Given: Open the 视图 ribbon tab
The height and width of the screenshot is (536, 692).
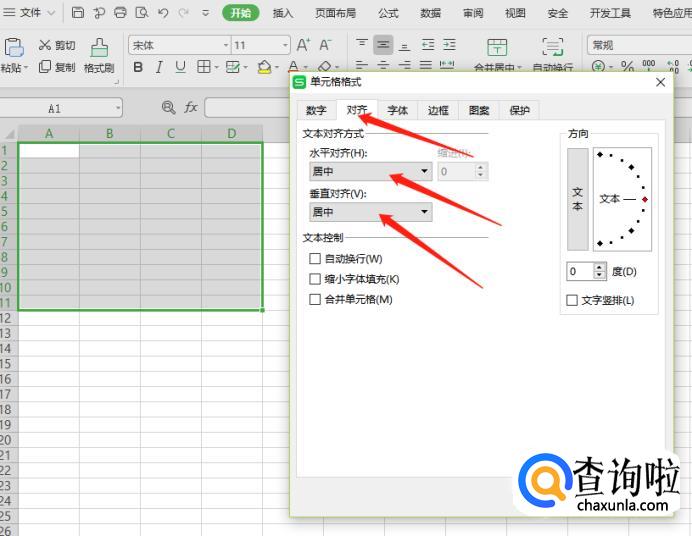Looking at the screenshot, I should [x=515, y=13].
